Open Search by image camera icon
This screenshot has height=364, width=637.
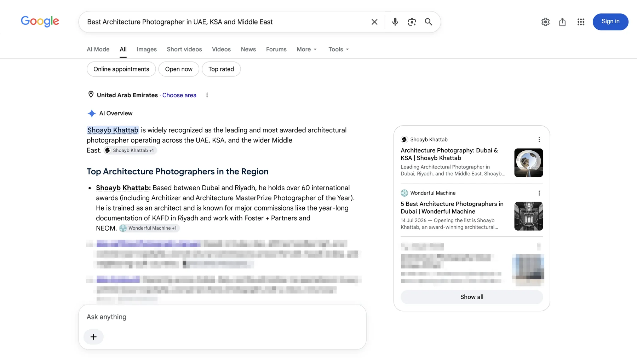[412, 22]
